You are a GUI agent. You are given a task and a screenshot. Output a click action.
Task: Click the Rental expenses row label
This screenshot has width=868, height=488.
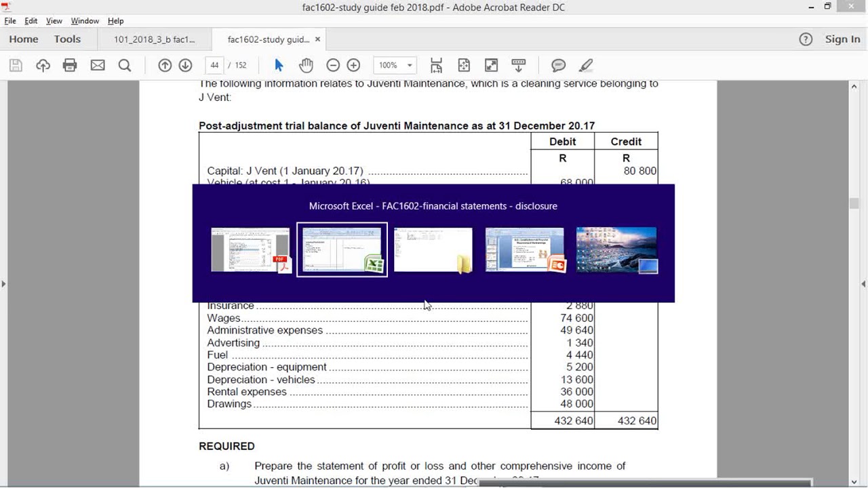[x=247, y=392]
